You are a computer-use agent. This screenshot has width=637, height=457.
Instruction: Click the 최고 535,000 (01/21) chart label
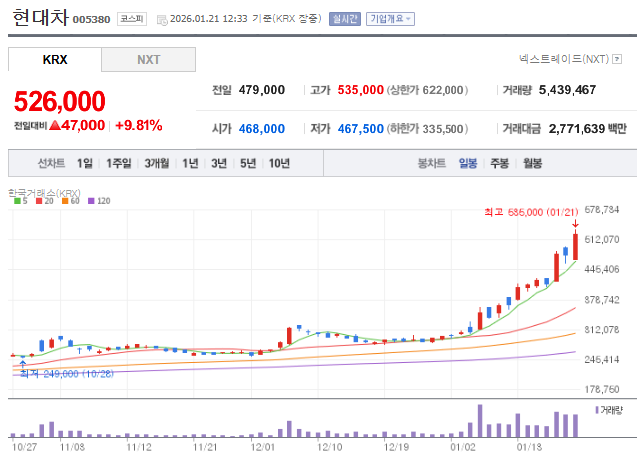click(x=531, y=212)
